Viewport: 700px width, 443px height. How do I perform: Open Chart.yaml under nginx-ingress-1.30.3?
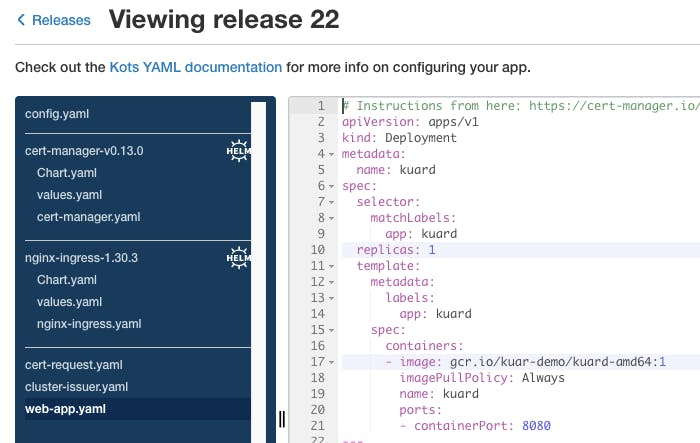67,280
